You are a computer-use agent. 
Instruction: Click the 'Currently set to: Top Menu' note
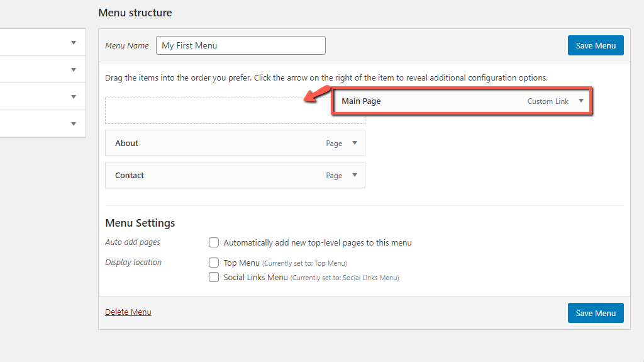coord(305,263)
